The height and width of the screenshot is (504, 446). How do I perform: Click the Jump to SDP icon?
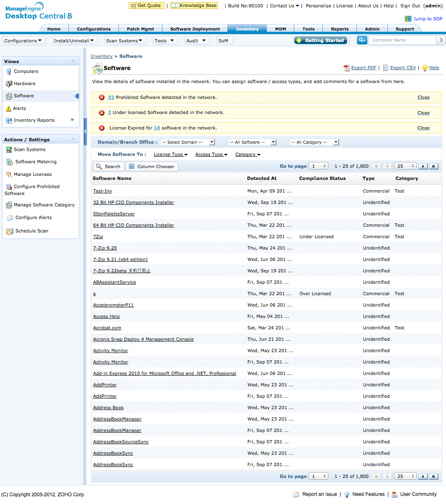pyautogui.click(x=408, y=19)
